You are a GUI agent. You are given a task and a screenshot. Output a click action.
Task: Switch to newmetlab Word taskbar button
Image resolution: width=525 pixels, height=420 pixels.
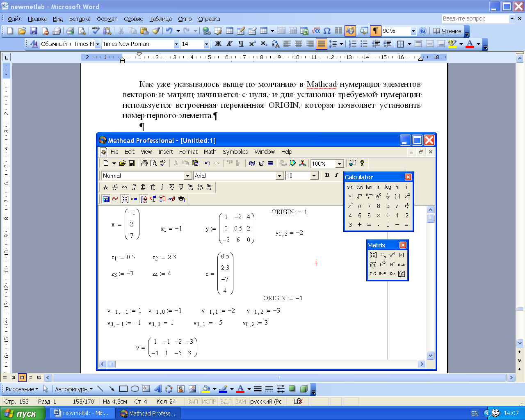pos(82,413)
